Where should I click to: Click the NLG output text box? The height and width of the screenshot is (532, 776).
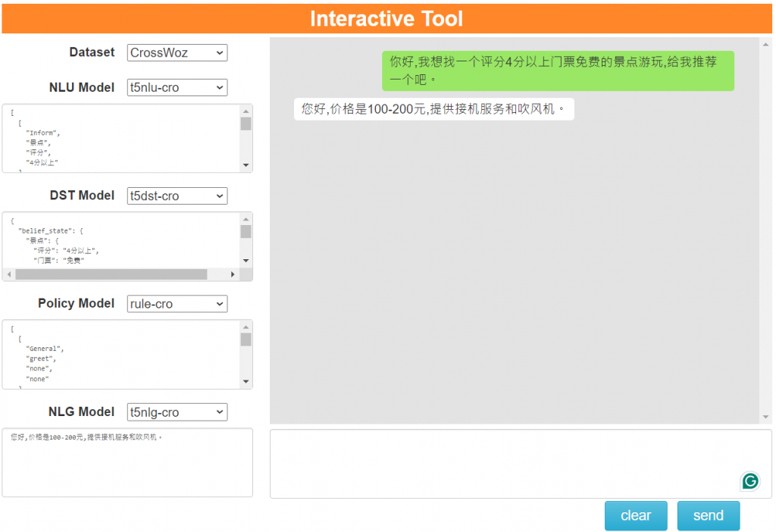tap(127, 462)
